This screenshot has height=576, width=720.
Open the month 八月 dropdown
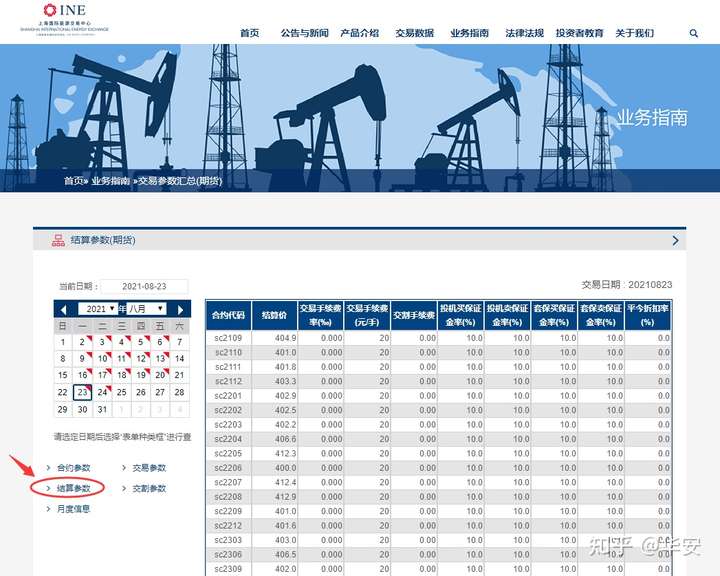coord(146,309)
